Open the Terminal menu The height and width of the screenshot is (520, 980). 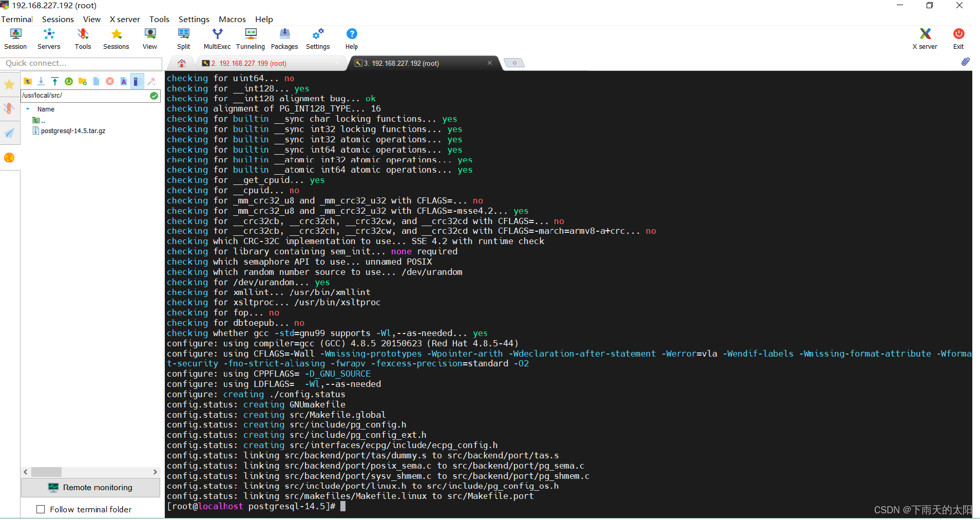pos(17,19)
